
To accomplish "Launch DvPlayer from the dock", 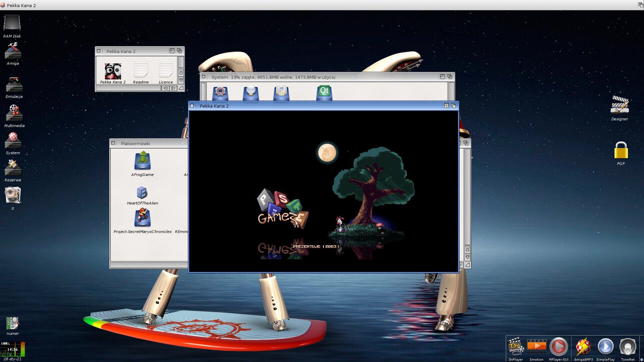I will (x=516, y=347).
